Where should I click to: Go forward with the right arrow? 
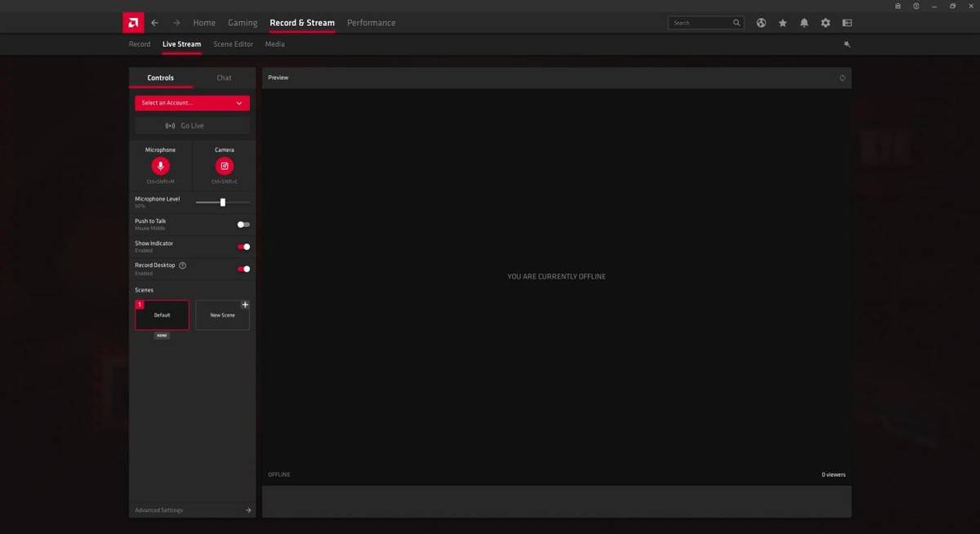[x=176, y=23]
